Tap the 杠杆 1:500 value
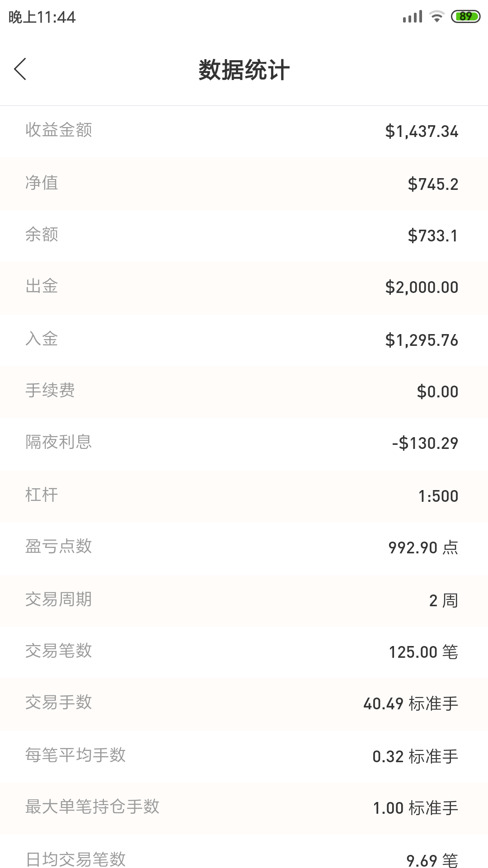 tap(438, 496)
